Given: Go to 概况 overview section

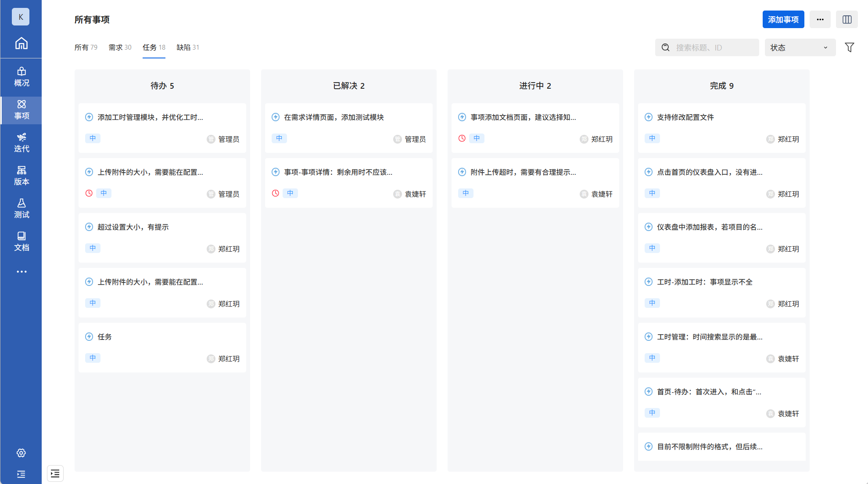Looking at the screenshot, I should click(21, 77).
